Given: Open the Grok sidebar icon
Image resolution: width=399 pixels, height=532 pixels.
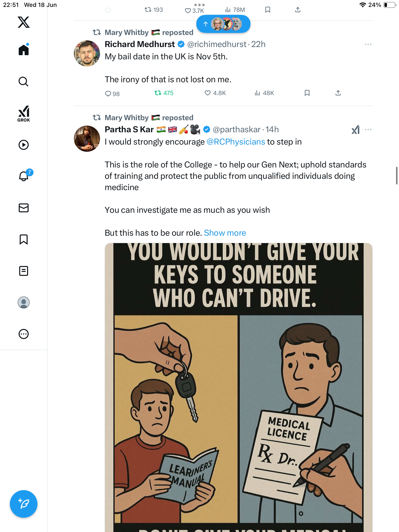Looking at the screenshot, I should 24,114.
